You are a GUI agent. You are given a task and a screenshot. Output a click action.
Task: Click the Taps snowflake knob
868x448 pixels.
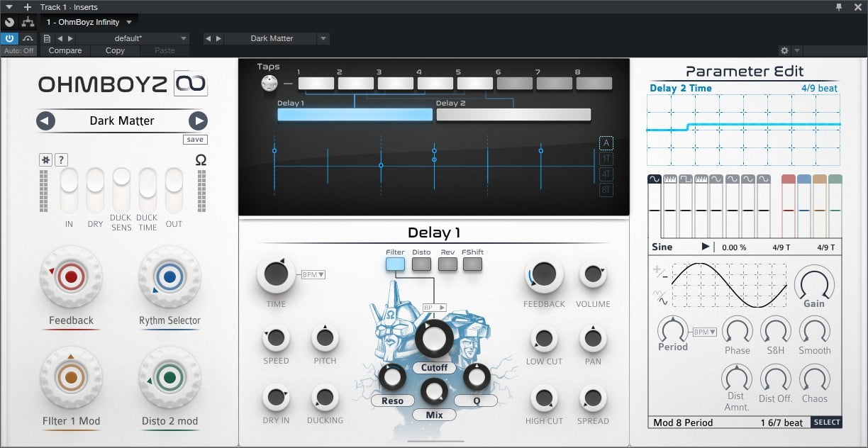point(269,83)
